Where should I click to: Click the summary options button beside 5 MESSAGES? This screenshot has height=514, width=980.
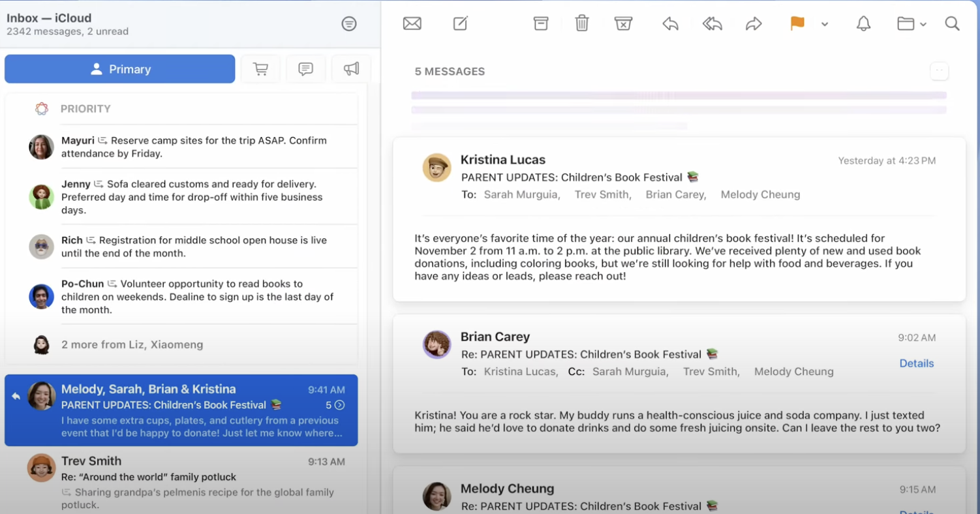pyautogui.click(x=939, y=71)
